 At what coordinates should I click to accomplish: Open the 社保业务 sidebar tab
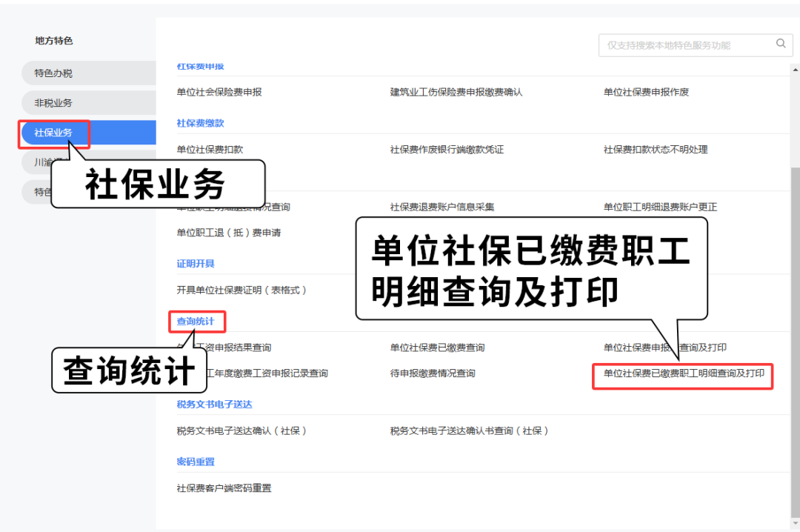click(53, 133)
